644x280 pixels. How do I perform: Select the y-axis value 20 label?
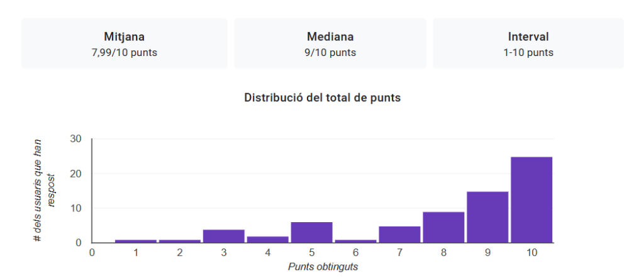(75, 174)
